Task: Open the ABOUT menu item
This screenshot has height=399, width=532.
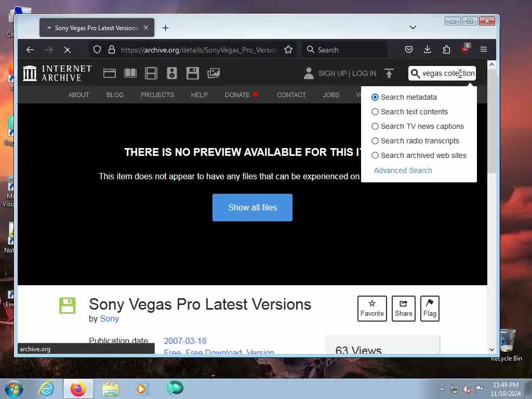Action: click(79, 95)
